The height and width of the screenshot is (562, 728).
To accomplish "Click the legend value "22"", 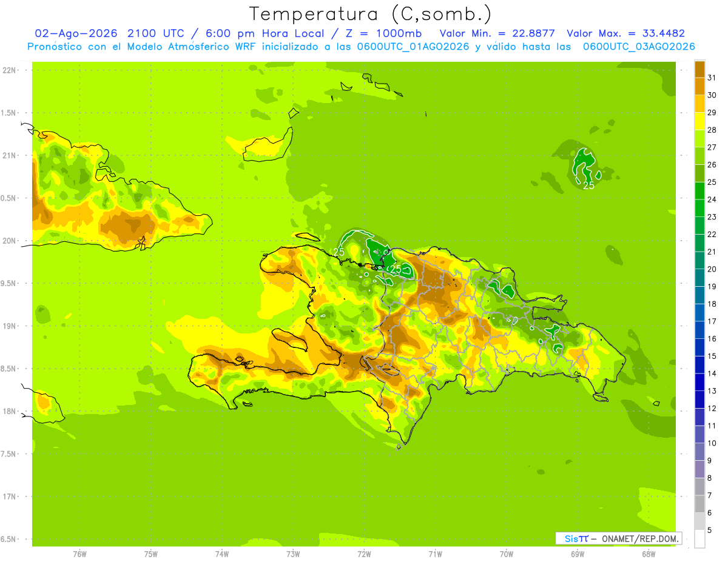I will click(x=712, y=234).
